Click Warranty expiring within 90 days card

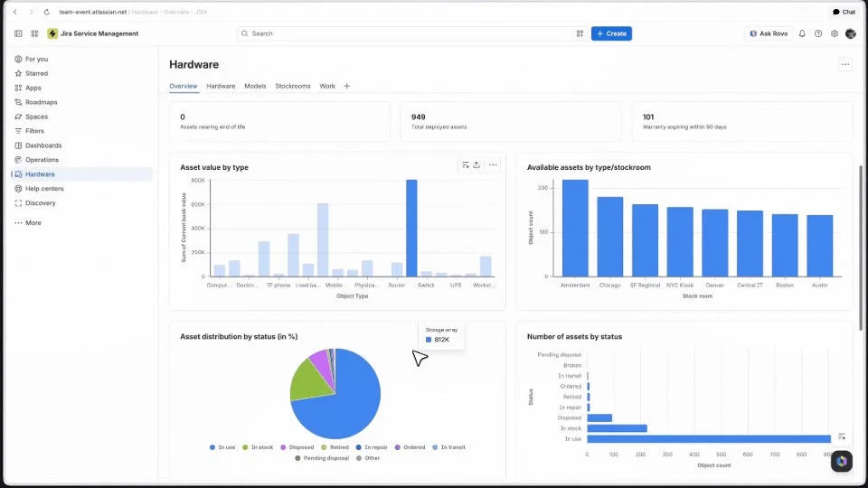742,122
